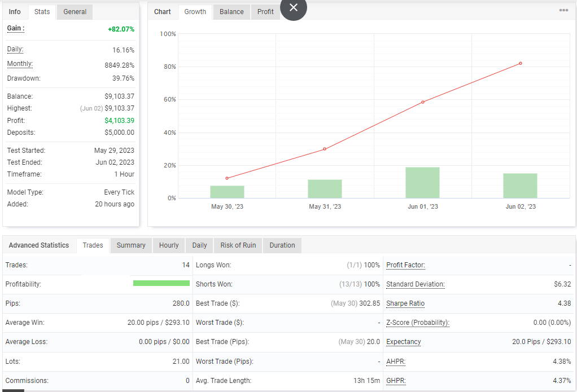This screenshot has width=577, height=392.
Task: Click the Daily label in stats
Action: click(x=15, y=49)
